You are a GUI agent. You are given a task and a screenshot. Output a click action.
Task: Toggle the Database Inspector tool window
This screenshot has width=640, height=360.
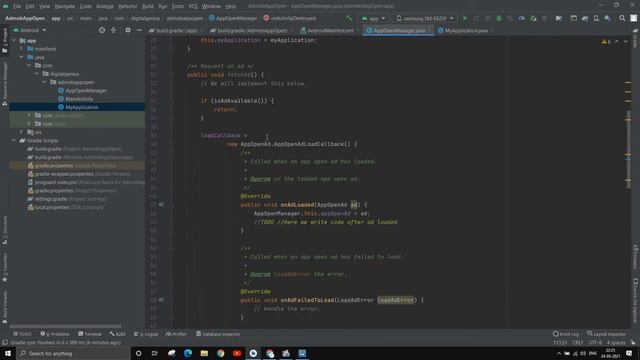point(218,334)
